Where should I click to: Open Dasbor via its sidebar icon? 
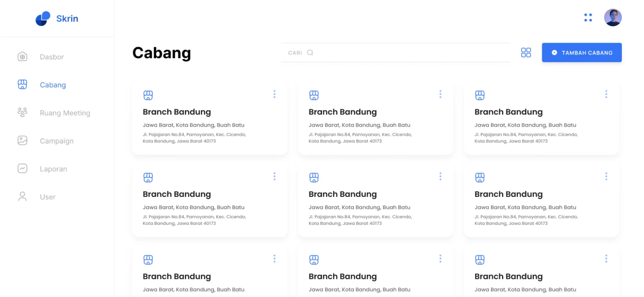coord(23,57)
